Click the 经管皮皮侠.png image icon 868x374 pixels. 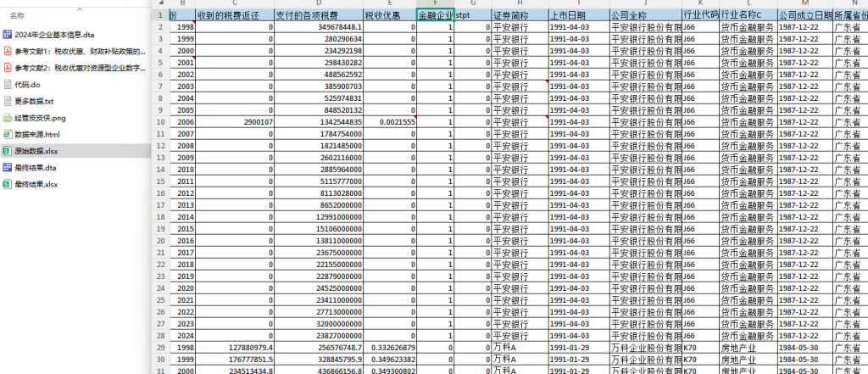7,118
